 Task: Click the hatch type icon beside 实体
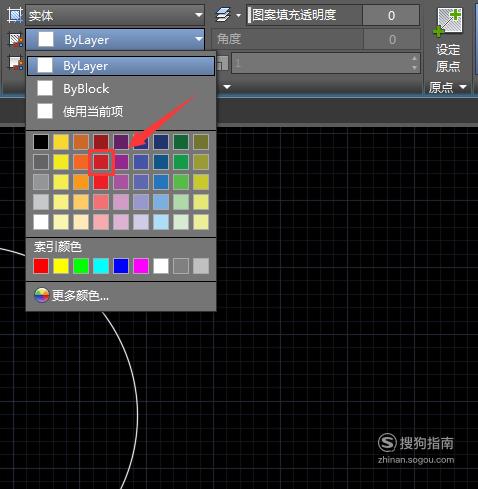click(x=15, y=15)
